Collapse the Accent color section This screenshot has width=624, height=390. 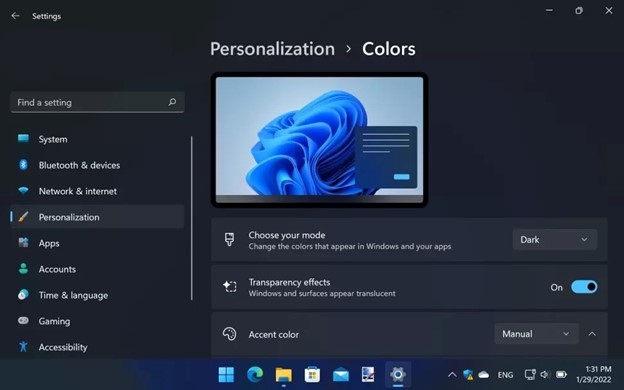tap(592, 334)
